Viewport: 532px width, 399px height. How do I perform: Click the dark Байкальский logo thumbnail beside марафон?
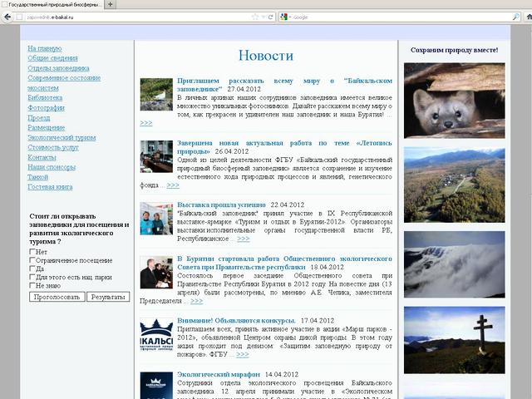(156, 386)
